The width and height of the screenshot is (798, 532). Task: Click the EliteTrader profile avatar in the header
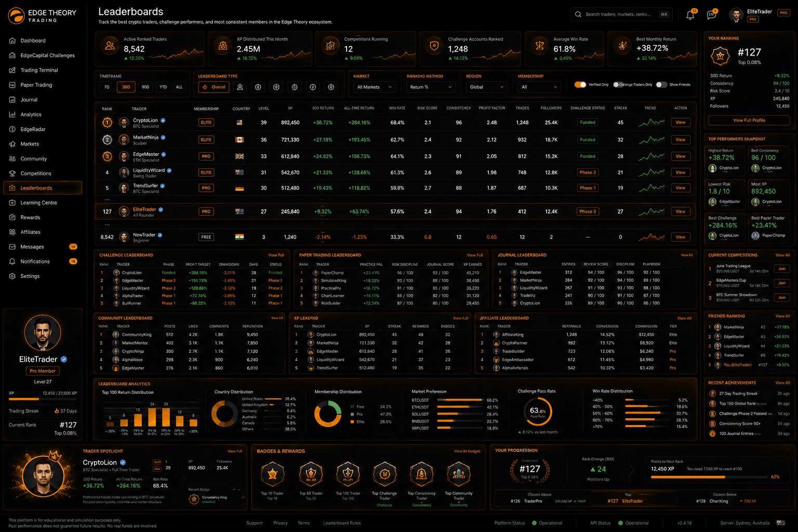(x=736, y=15)
